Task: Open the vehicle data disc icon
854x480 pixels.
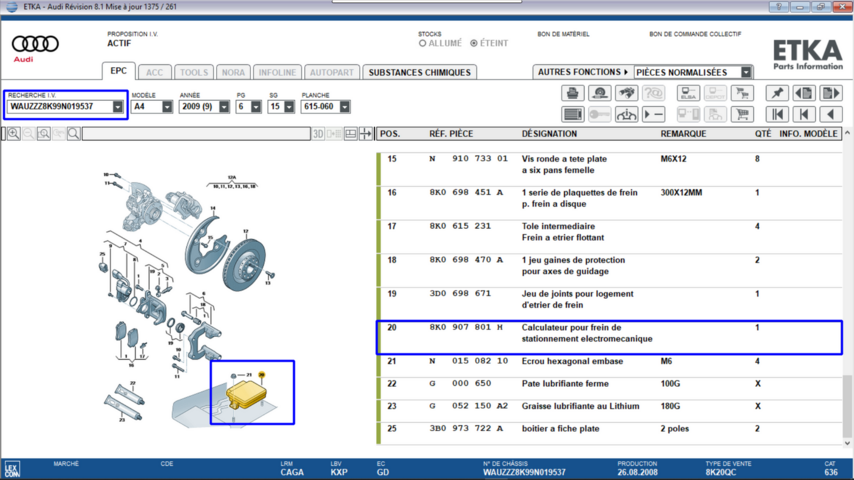Action: 600,93
